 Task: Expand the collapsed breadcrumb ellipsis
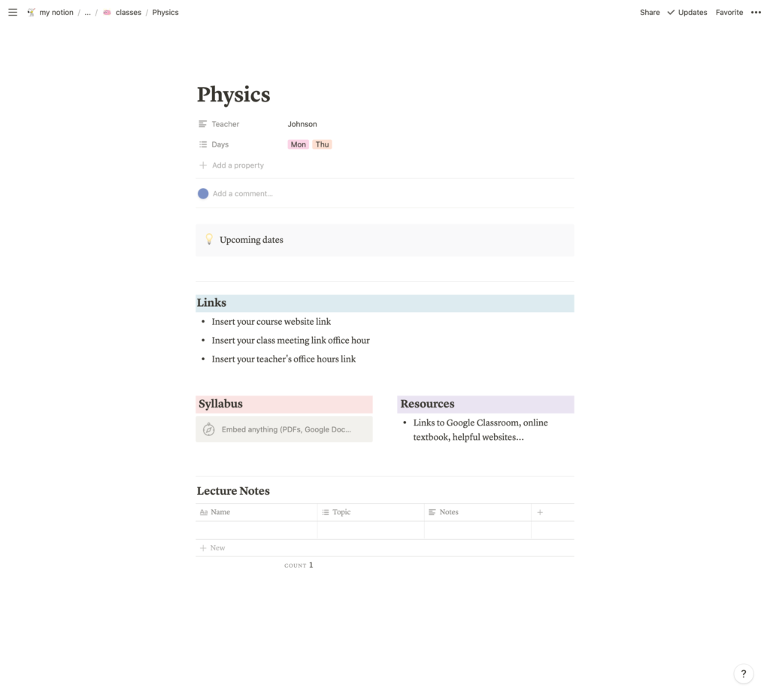tap(87, 12)
